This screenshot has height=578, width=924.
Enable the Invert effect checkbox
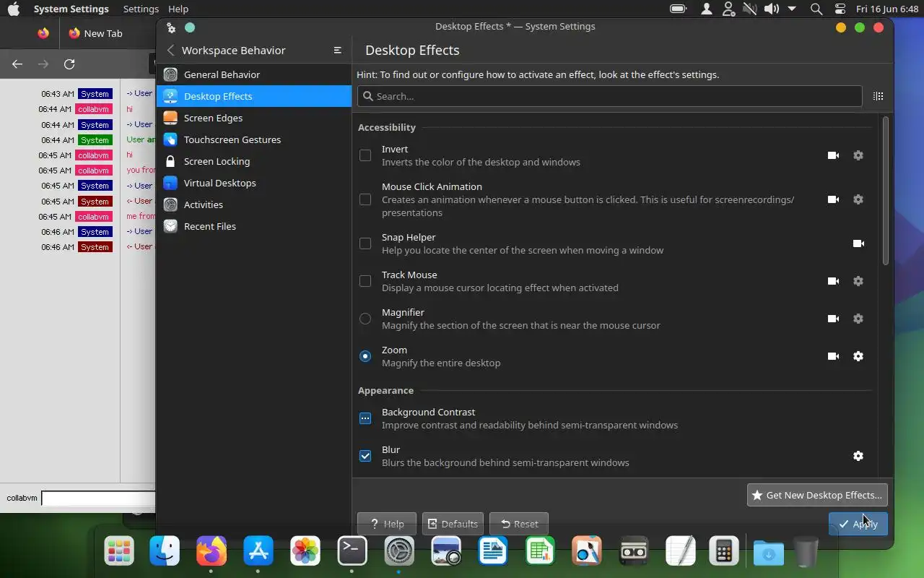point(365,155)
